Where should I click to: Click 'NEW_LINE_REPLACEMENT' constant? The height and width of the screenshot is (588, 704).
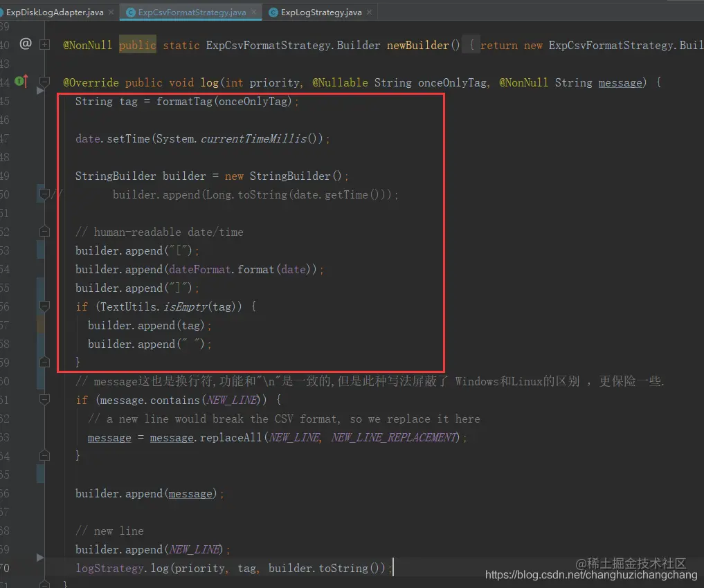(395, 437)
